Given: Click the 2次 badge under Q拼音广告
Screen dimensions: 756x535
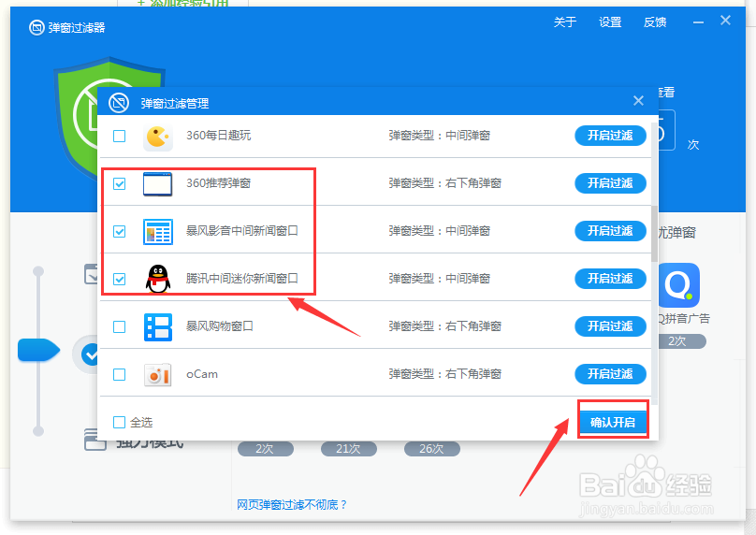Looking at the screenshot, I should 680,341.
